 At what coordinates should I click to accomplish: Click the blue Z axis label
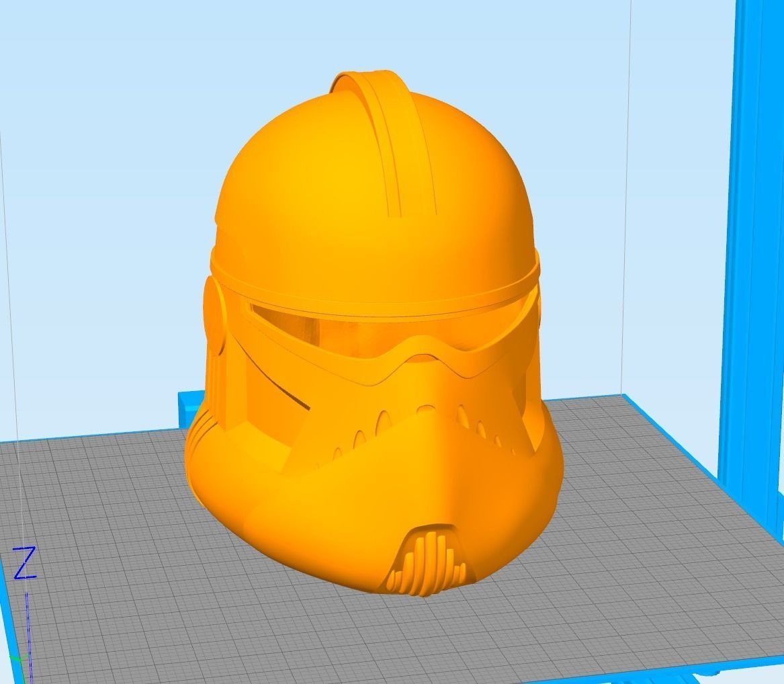[x=24, y=563]
